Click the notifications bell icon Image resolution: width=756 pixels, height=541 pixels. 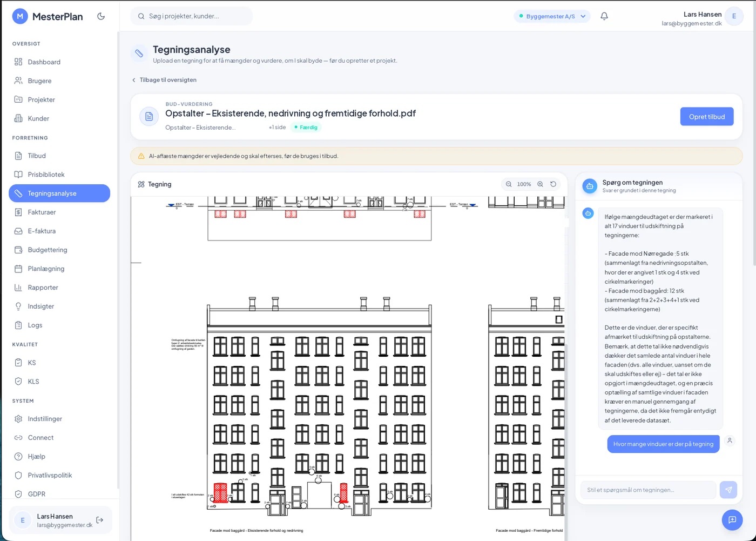(x=604, y=16)
